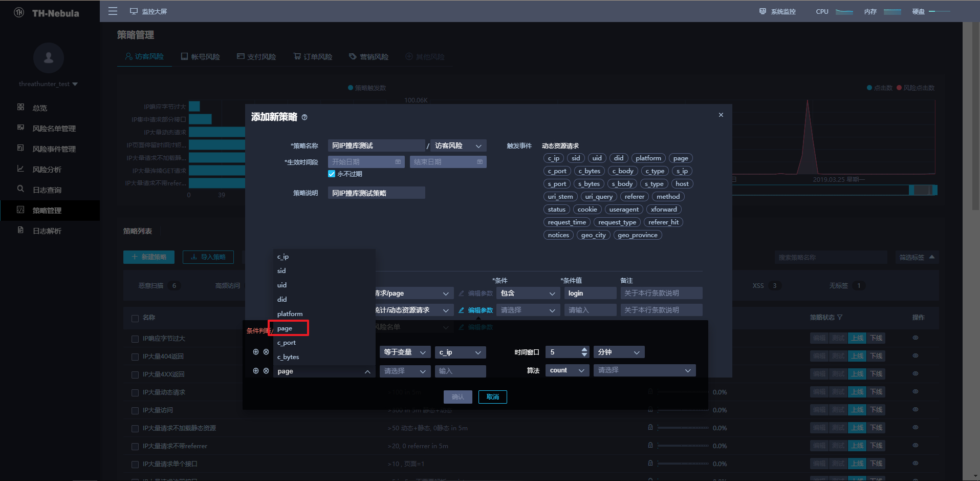
Task: Click the add row icon beside page dropdown
Action: (x=256, y=371)
